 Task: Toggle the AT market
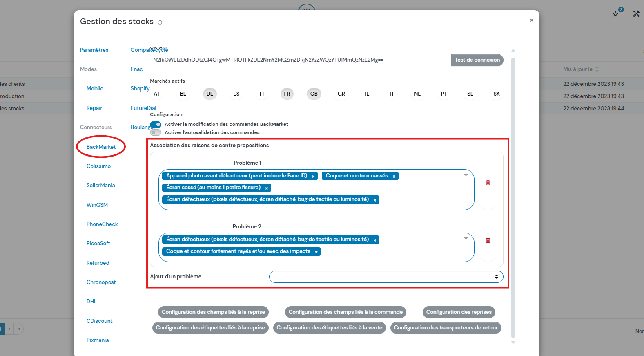pyautogui.click(x=157, y=94)
